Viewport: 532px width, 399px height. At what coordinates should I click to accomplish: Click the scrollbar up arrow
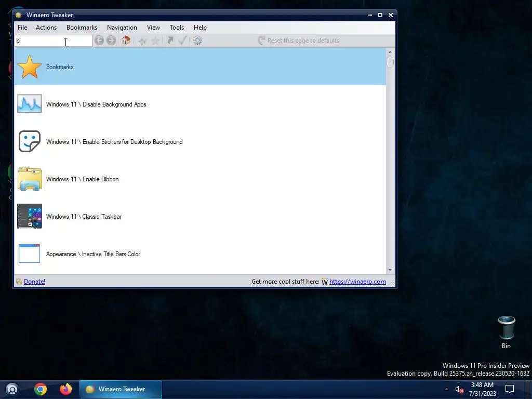coord(390,52)
